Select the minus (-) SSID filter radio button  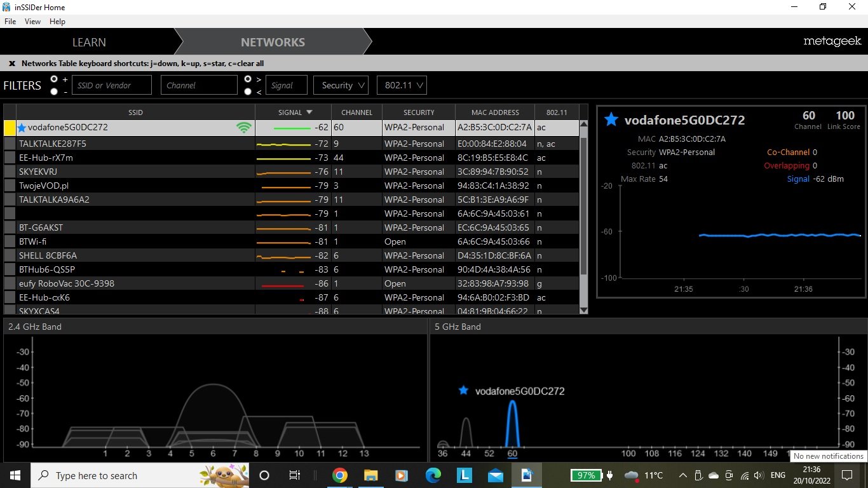pos(54,91)
